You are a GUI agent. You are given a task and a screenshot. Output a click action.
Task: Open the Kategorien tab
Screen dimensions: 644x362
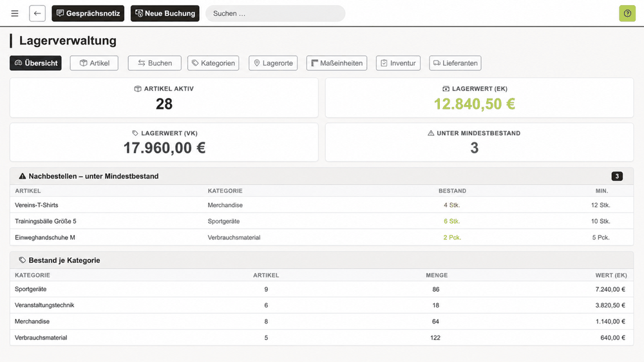tap(213, 63)
